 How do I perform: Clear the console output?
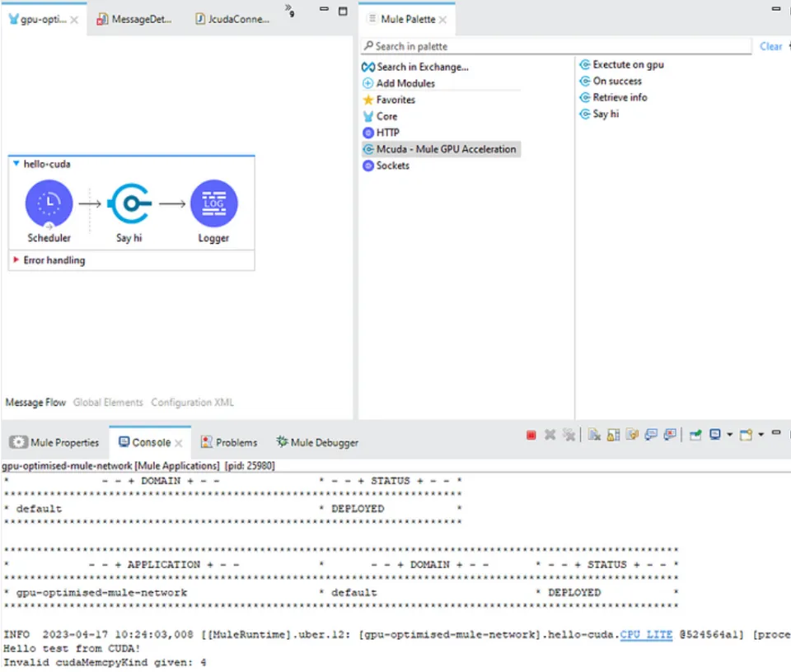(594, 435)
